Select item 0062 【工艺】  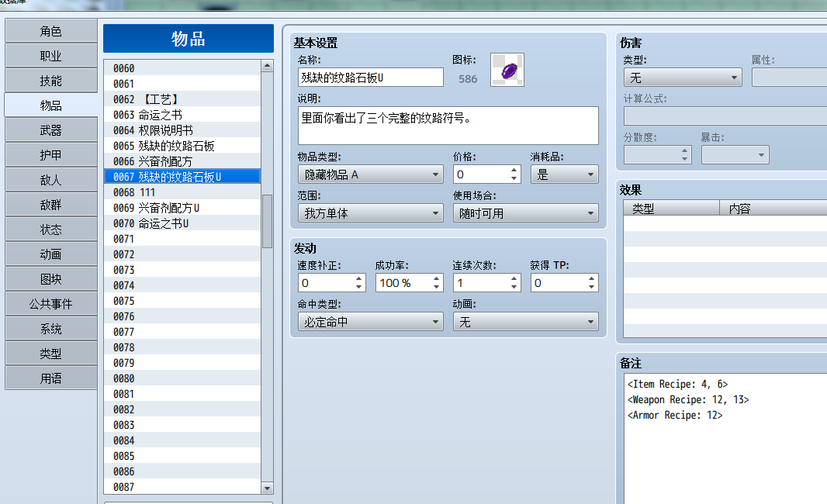tap(182, 99)
